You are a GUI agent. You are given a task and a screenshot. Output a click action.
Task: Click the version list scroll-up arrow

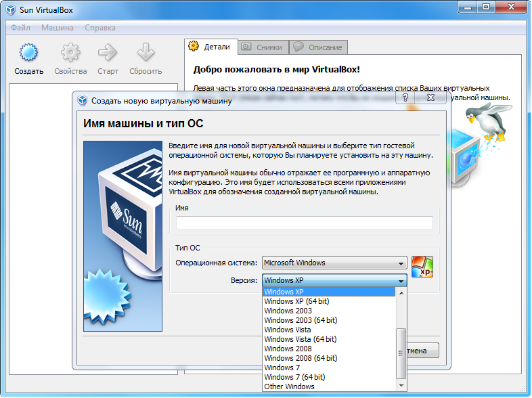coord(401,292)
